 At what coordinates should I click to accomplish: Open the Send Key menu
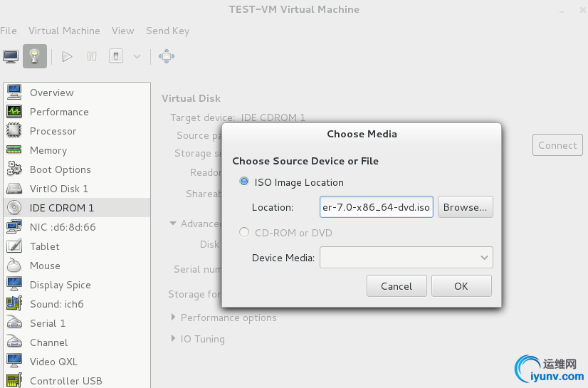(x=167, y=31)
